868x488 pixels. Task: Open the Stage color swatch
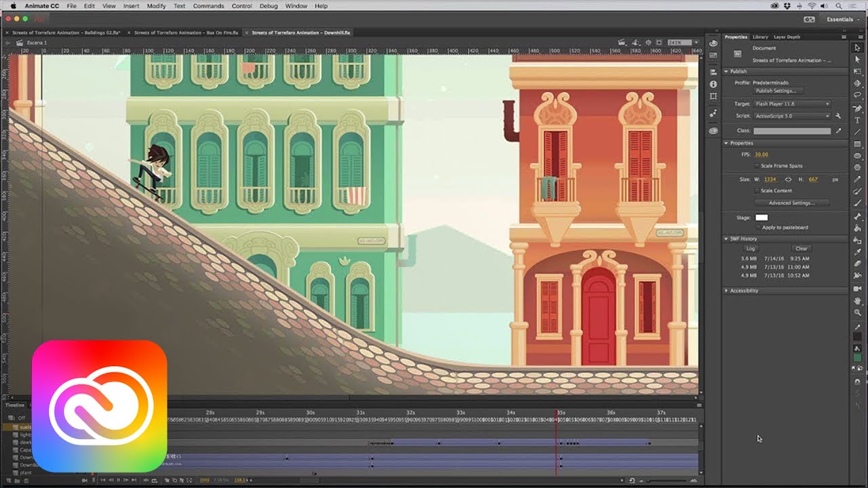[762, 218]
